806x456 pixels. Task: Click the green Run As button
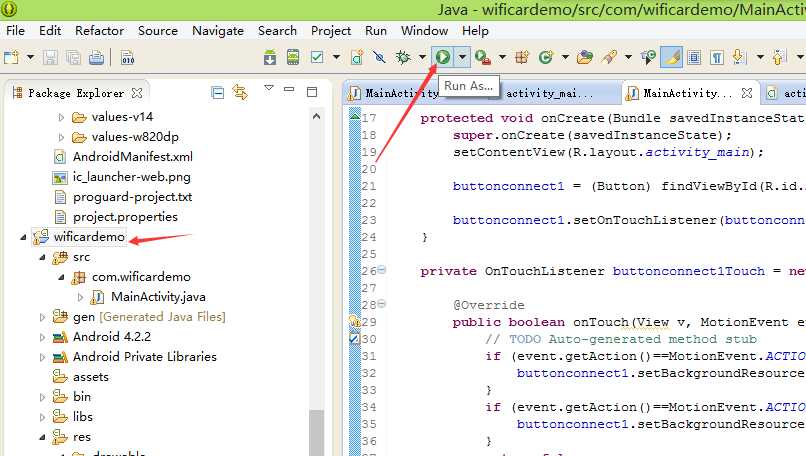point(443,57)
